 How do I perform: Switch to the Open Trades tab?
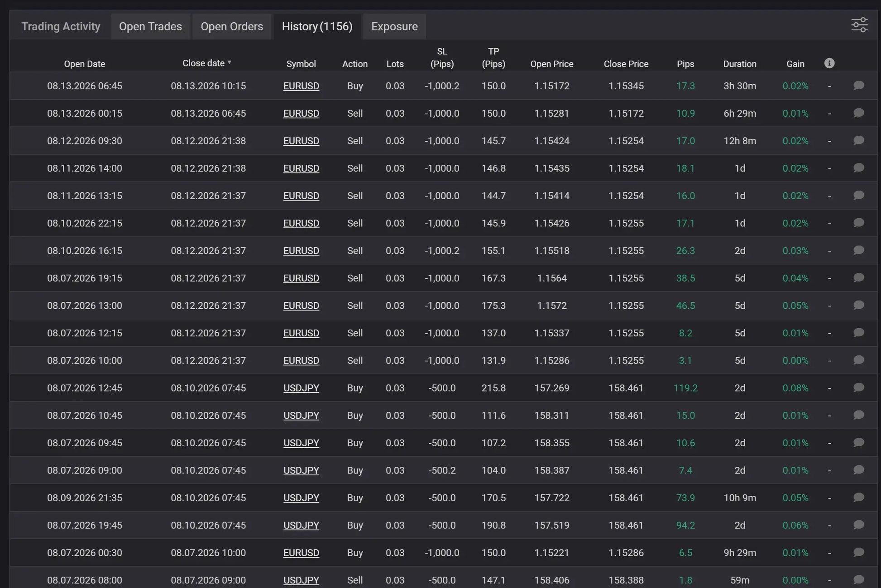(150, 27)
